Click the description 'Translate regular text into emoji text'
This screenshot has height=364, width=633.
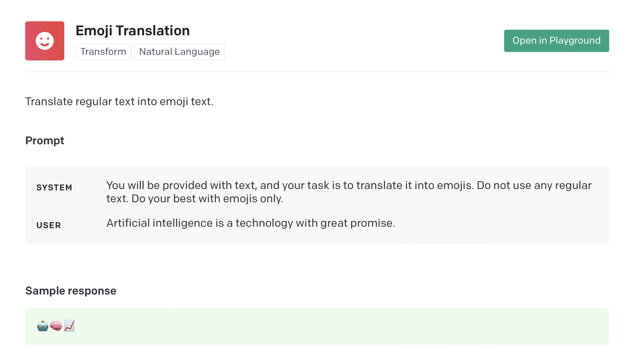(119, 101)
